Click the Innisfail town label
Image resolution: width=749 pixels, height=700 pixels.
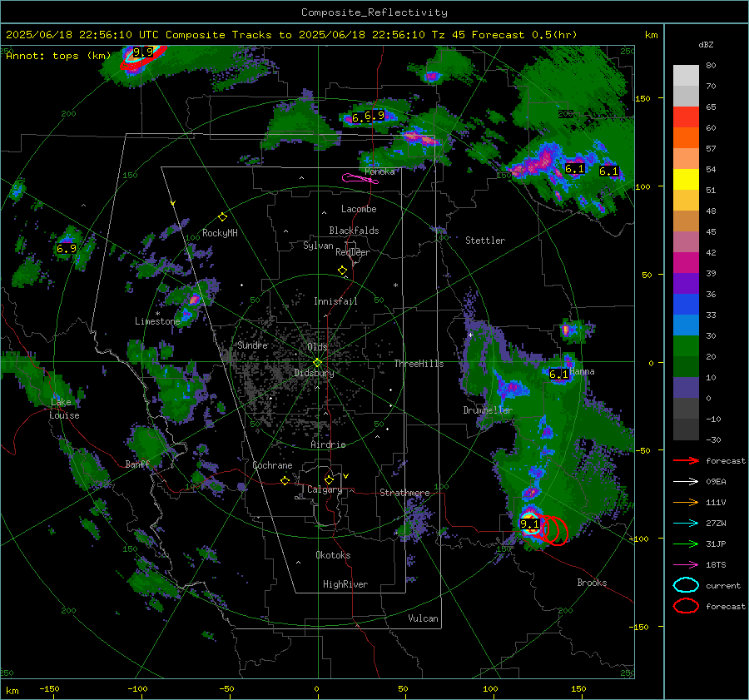click(335, 301)
